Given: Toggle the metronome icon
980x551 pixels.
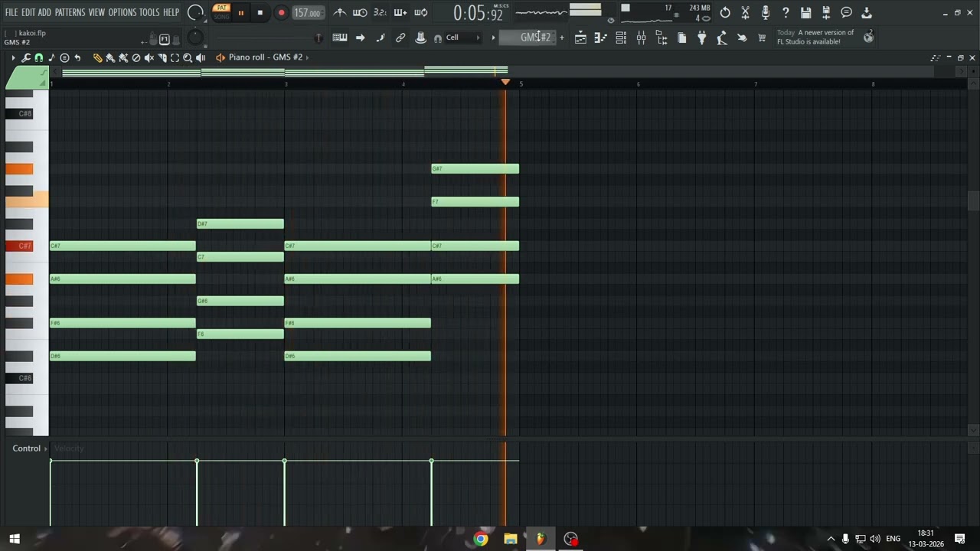Looking at the screenshot, I should click(x=340, y=12).
